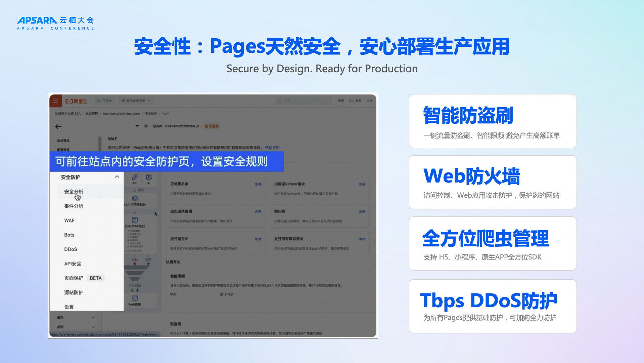Click the green site status check icon
This screenshot has height=363, width=644.
coord(146,126)
